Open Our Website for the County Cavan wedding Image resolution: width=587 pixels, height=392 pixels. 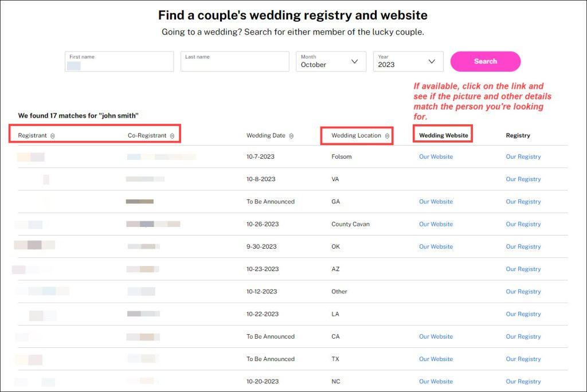click(x=436, y=224)
